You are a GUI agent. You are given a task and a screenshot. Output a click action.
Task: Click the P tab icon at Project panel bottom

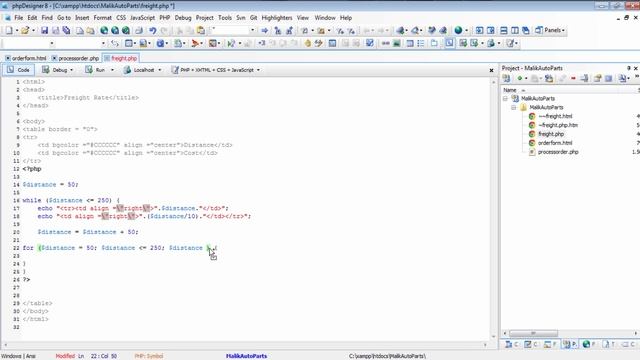coord(569,345)
